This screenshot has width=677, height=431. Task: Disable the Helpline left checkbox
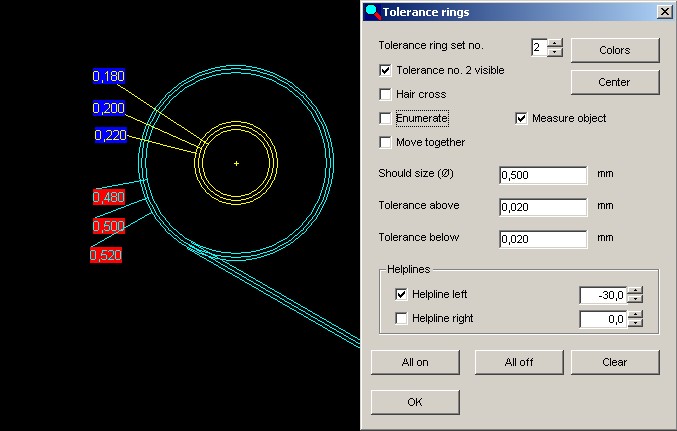(401, 295)
